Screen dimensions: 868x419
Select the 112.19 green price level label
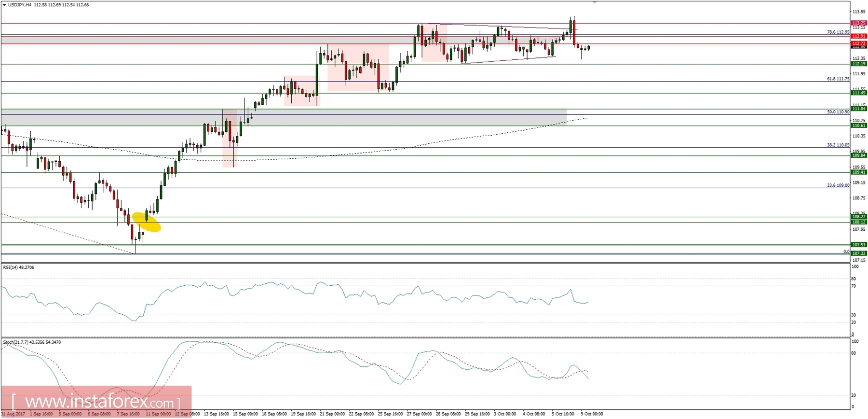pos(859,64)
